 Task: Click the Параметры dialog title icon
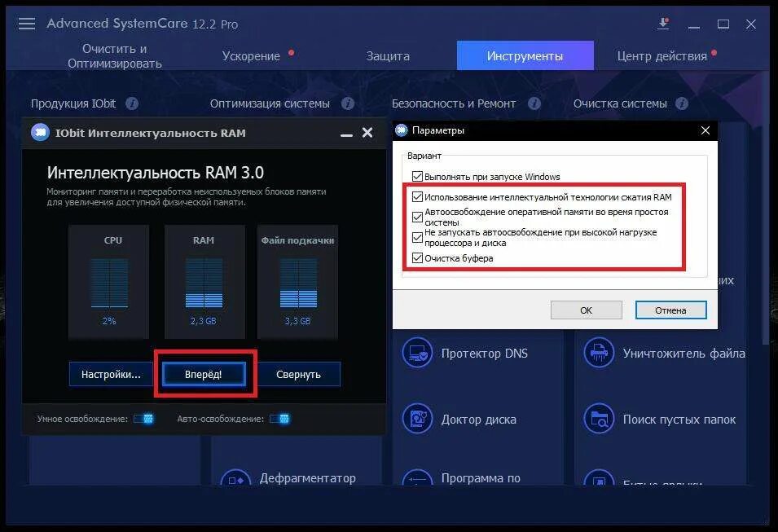pyautogui.click(x=402, y=130)
